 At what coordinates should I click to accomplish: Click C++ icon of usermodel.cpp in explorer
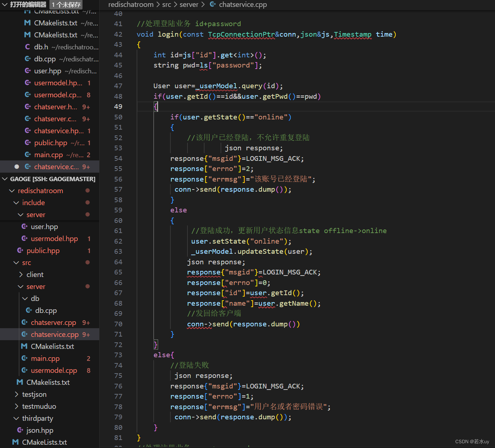click(x=24, y=370)
